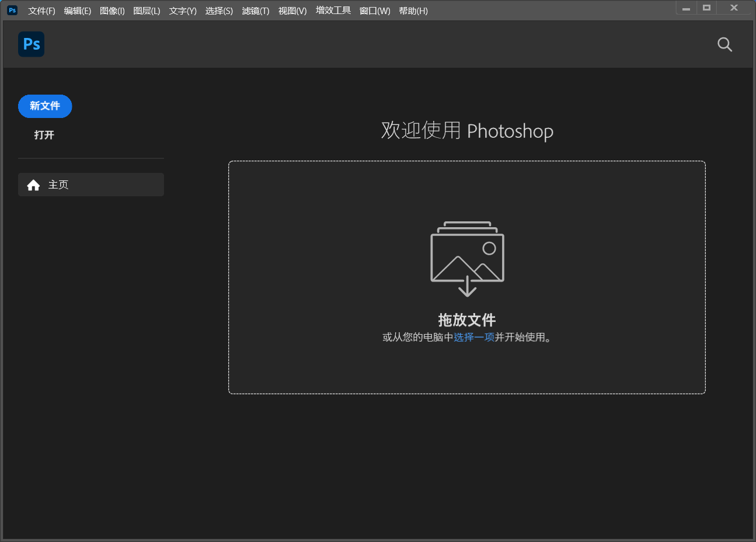The height and width of the screenshot is (542, 756).
Task: Open the 文件(F) menu
Action: coord(41,11)
